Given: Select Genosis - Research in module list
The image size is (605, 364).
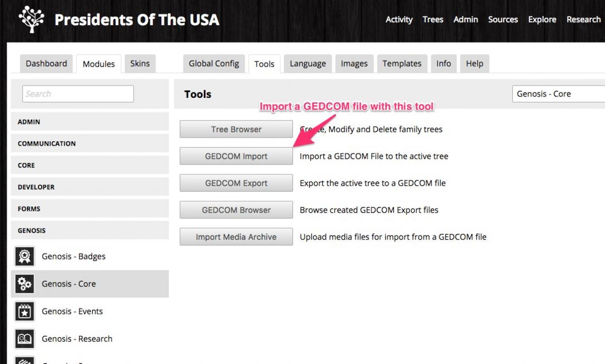Looking at the screenshot, I should (x=90, y=339).
